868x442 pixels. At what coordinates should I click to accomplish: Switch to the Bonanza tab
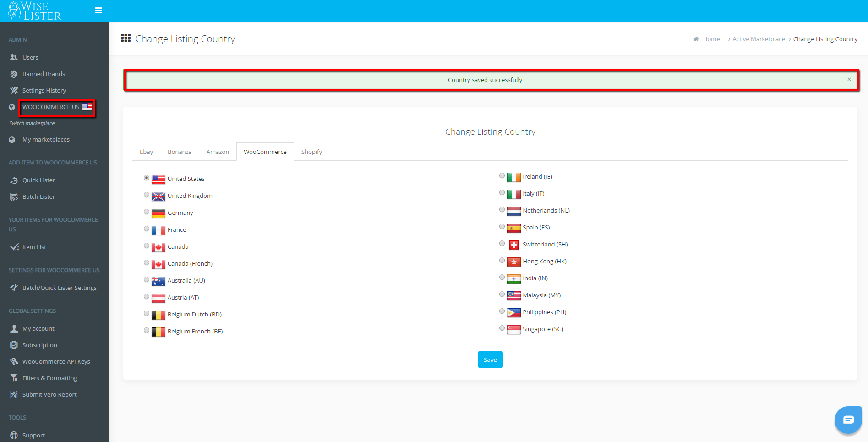click(x=180, y=152)
